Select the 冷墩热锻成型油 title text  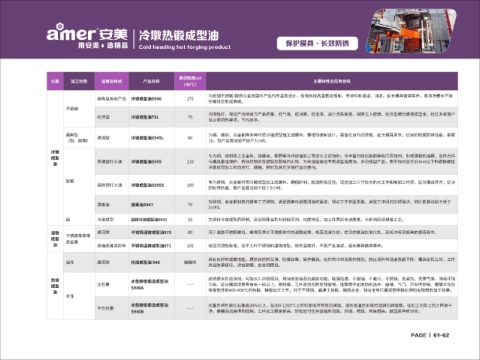[x=179, y=35]
